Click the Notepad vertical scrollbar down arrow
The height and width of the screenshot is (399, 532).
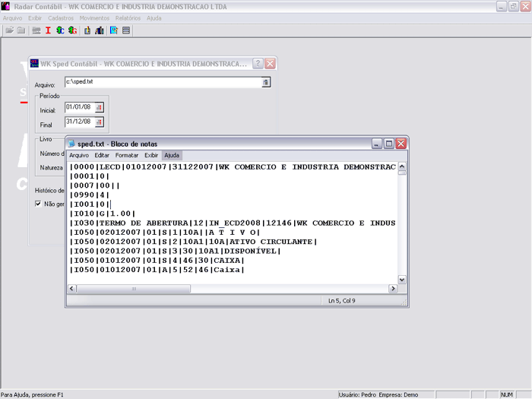pos(403,280)
